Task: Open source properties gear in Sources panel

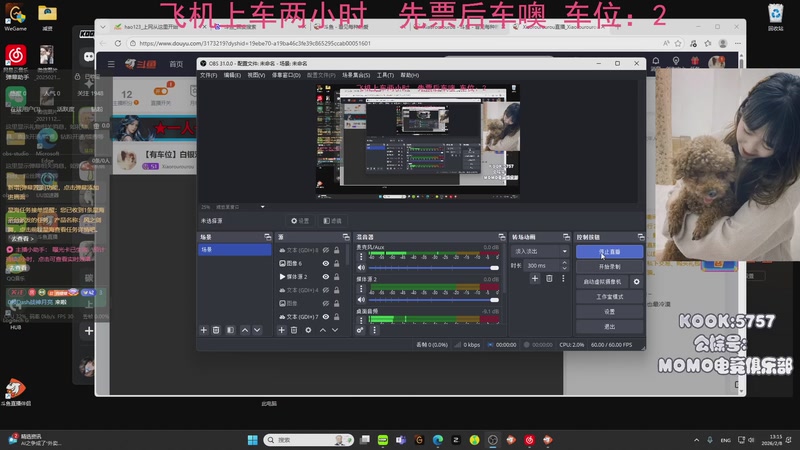Action: click(308, 330)
